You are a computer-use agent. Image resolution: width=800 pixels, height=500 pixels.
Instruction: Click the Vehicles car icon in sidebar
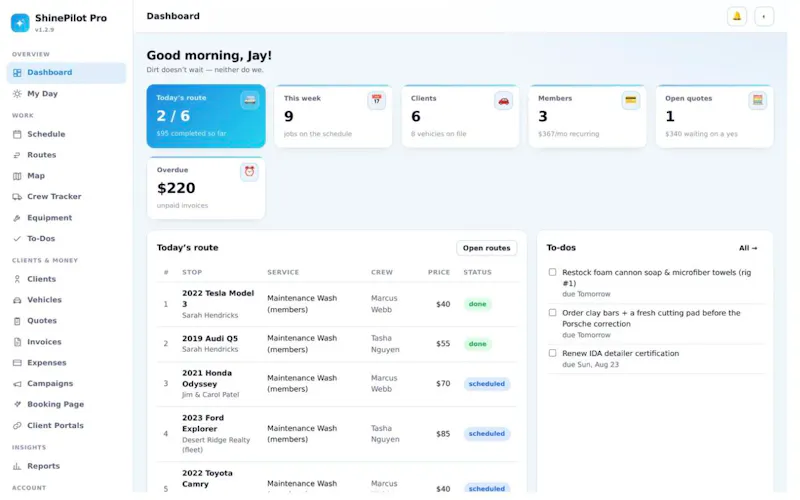(x=17, y=300)
